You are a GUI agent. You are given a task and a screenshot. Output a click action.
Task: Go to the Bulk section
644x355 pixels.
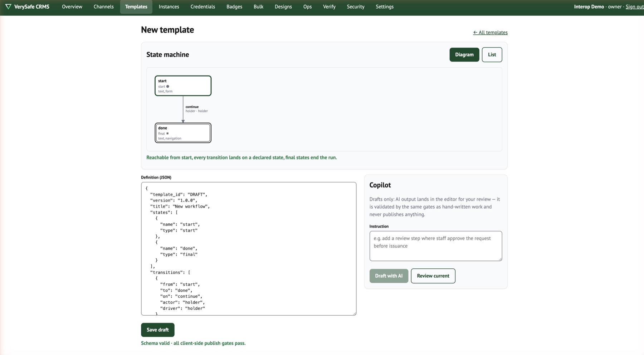(258, 6)
